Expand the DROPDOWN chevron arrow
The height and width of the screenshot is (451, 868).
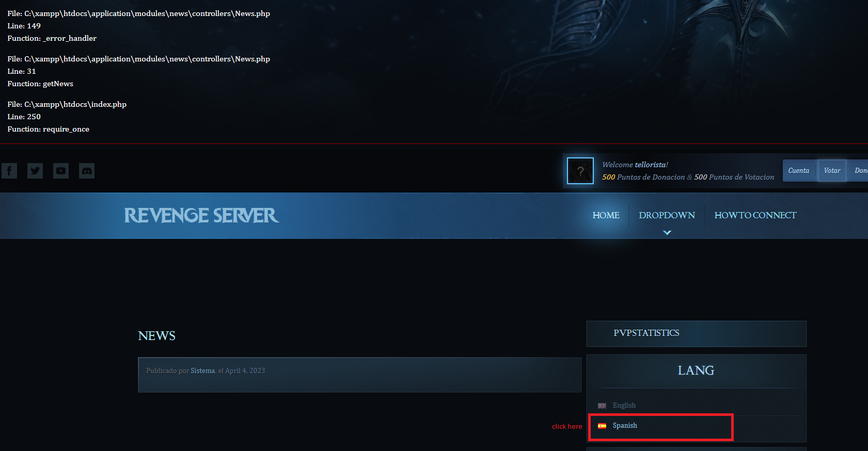(667, 233)
